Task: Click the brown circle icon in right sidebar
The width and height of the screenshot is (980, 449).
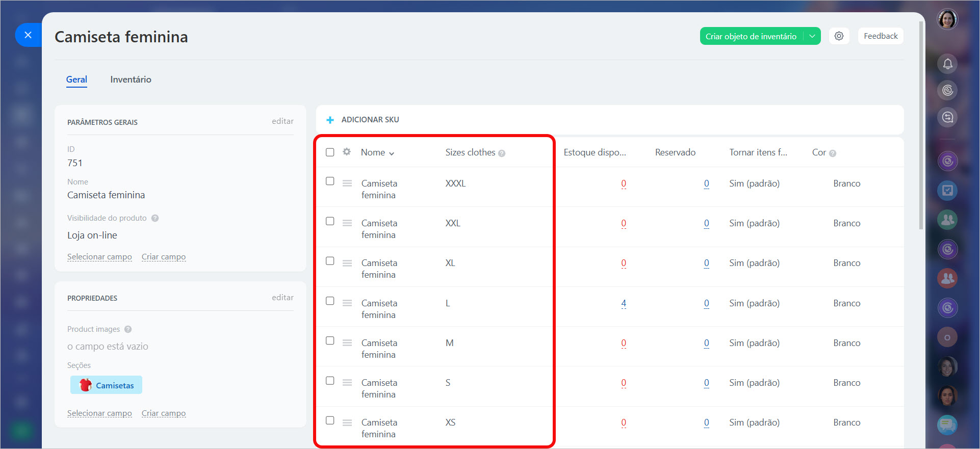Action: click(947, 337)
